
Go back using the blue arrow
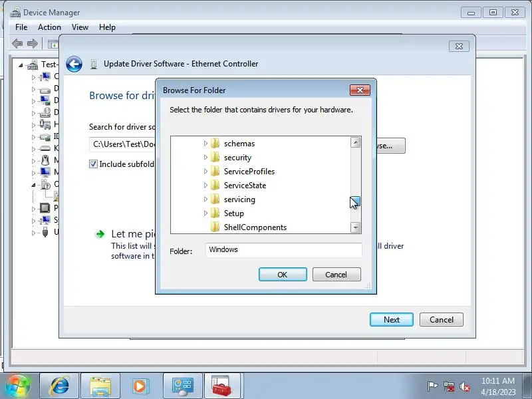(74, 64)
